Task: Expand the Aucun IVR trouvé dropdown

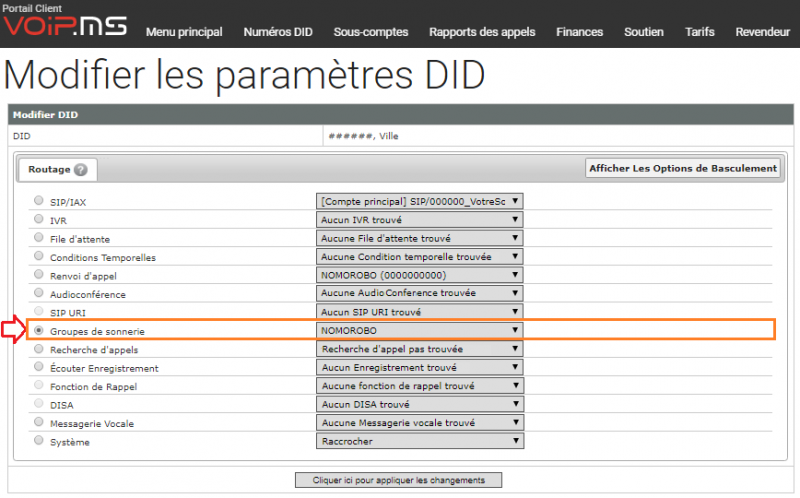Action: click(x=419, y=220)
